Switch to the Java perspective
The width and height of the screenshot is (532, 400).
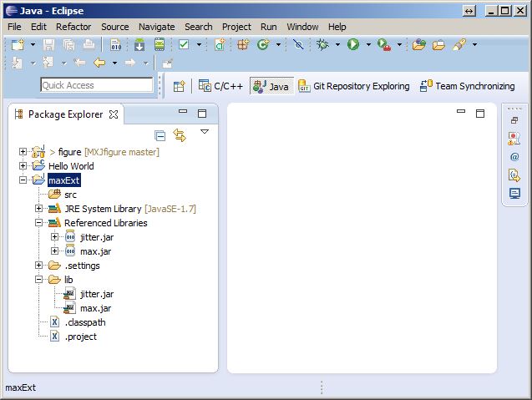[271, 85]
